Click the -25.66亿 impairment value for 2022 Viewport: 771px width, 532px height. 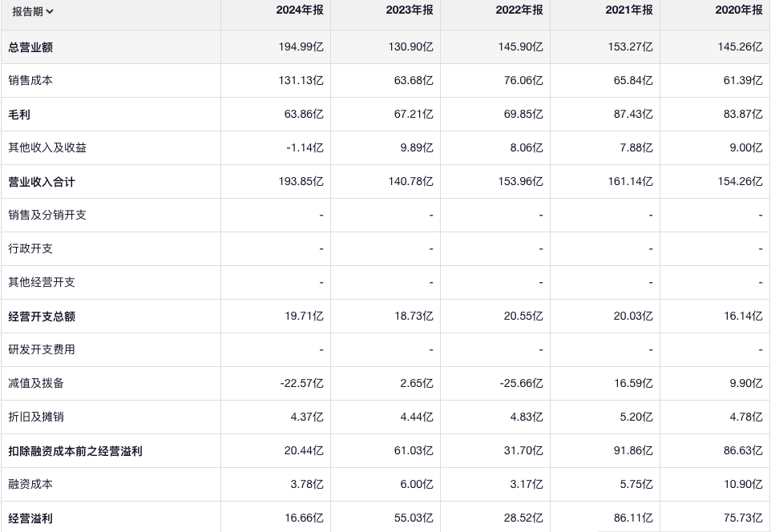pos(521,384)
